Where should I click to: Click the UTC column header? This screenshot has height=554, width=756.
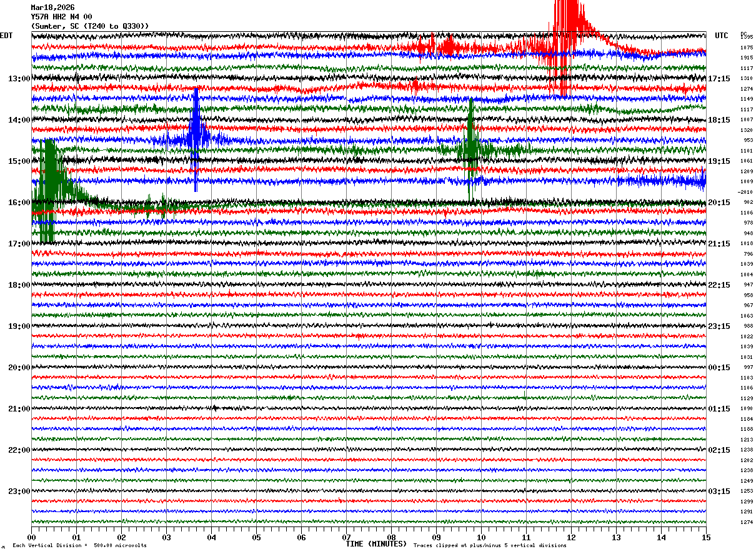722,36
